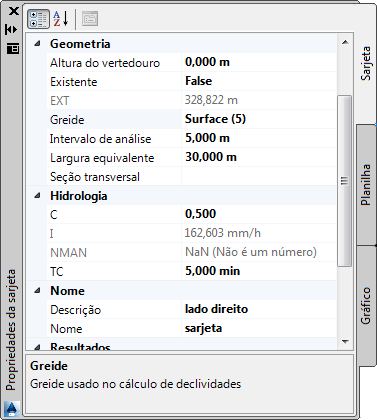This screenshot has height=420, width=377.
Task: Click the 328,822 m EXT value
Action: (x=211, y=100)
